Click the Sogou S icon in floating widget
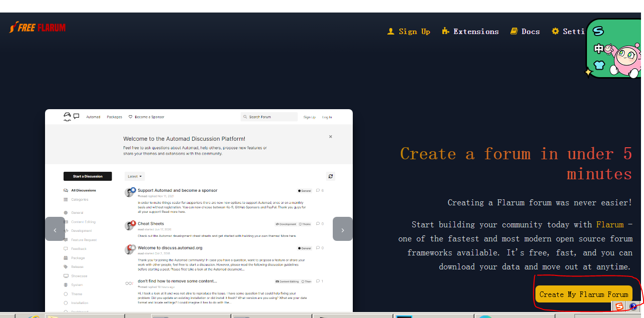 pyautogui.click(x=598, y=31)
